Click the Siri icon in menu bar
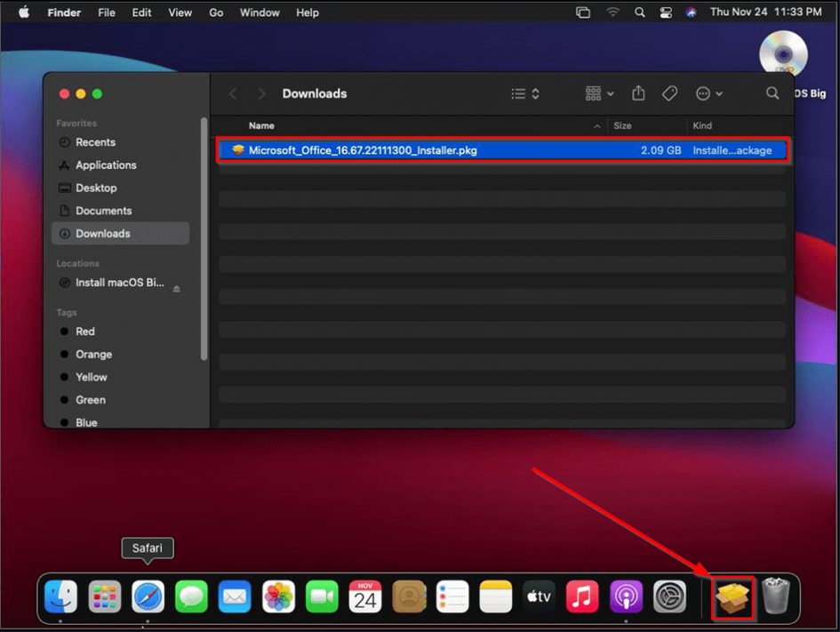840x632 pixels. point(692,12)
